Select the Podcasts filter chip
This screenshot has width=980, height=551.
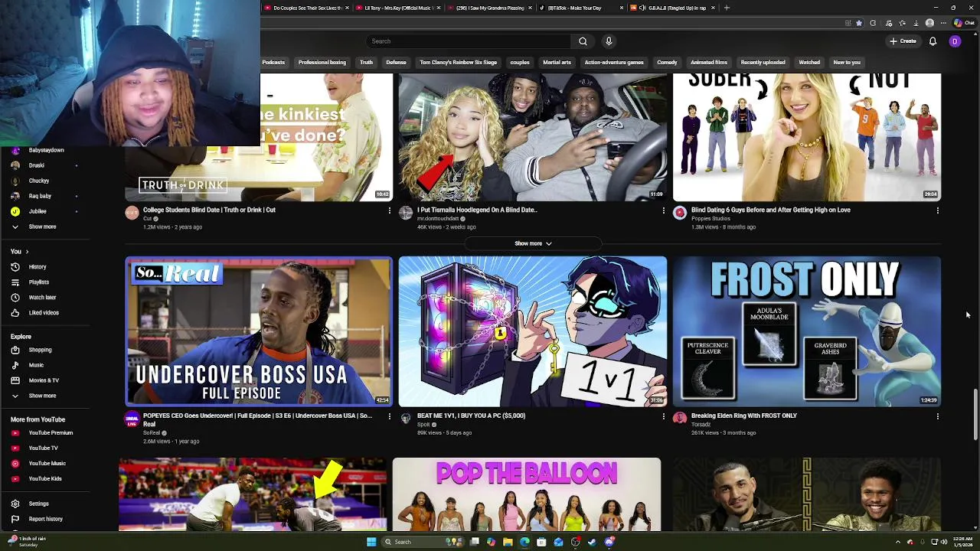273,62
